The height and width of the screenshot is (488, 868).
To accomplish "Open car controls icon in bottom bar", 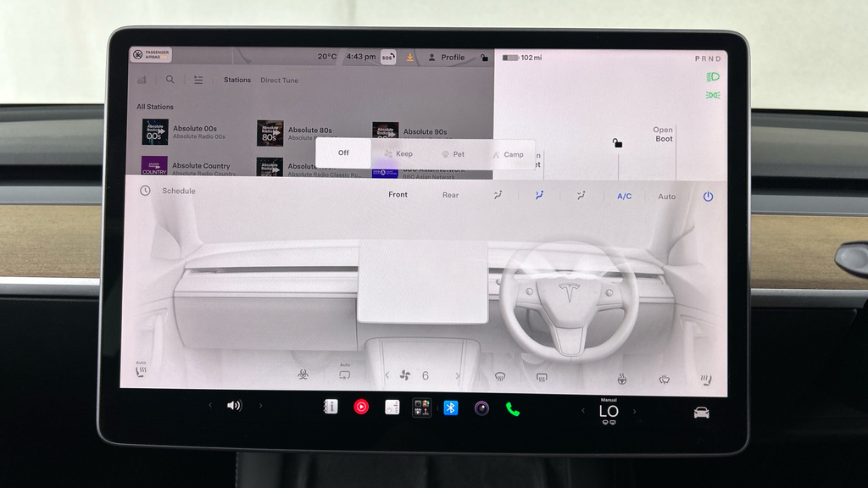I will pos(701,413).
